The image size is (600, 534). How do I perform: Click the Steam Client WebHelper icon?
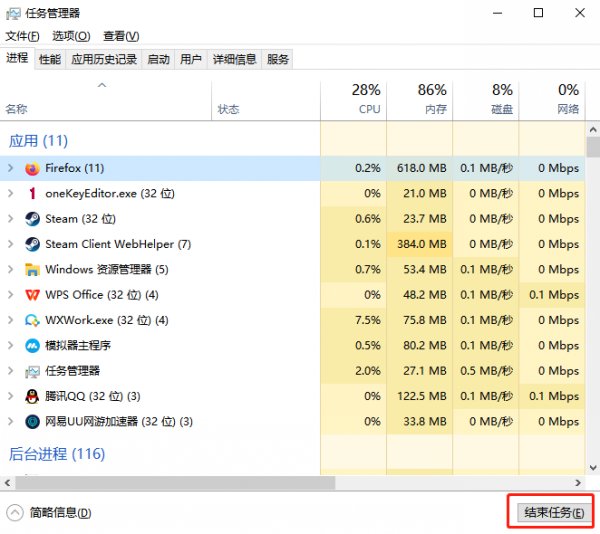tap(32, 244)
